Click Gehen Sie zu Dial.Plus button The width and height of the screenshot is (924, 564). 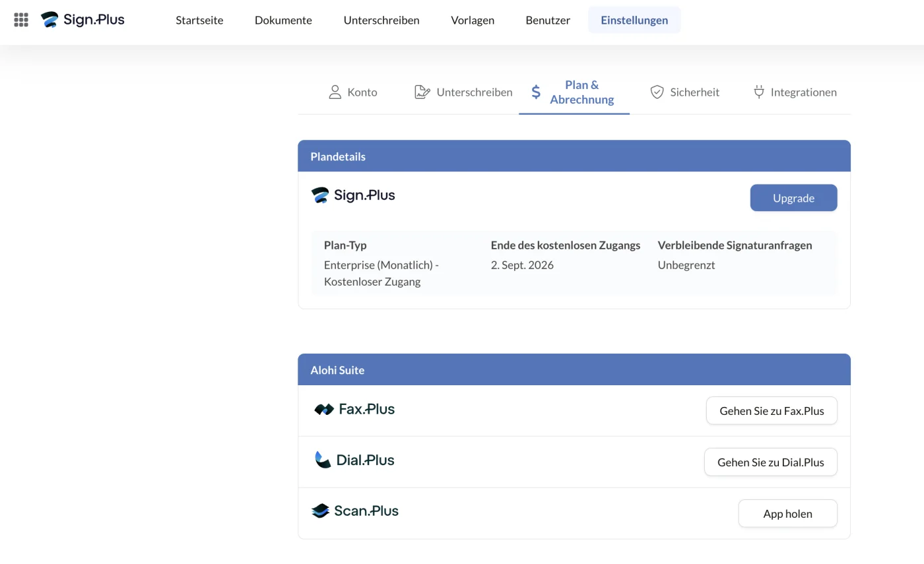tap(771, 462)
